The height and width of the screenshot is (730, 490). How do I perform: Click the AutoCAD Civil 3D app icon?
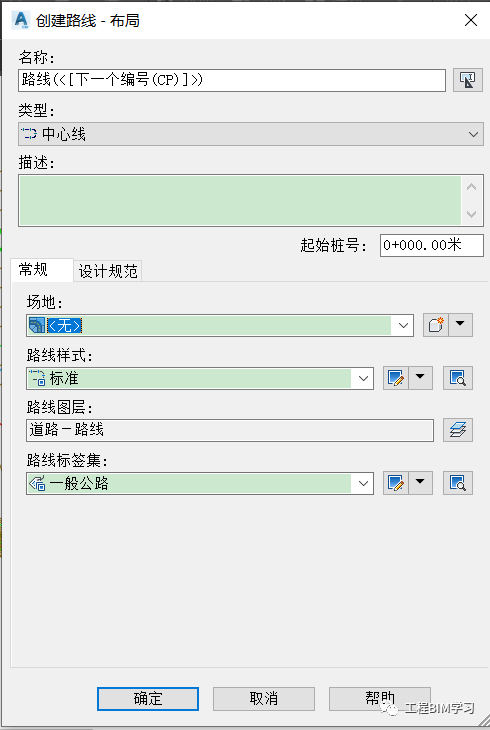point(21,20)
